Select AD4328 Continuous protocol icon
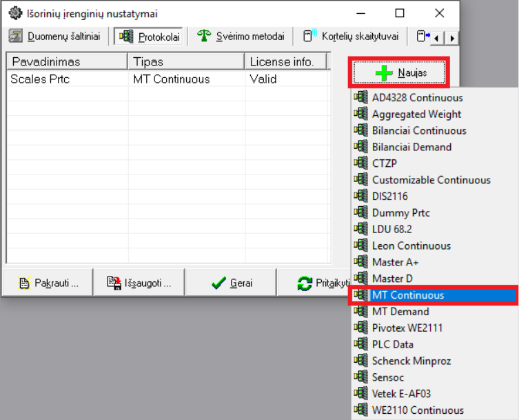 (360, 97)
